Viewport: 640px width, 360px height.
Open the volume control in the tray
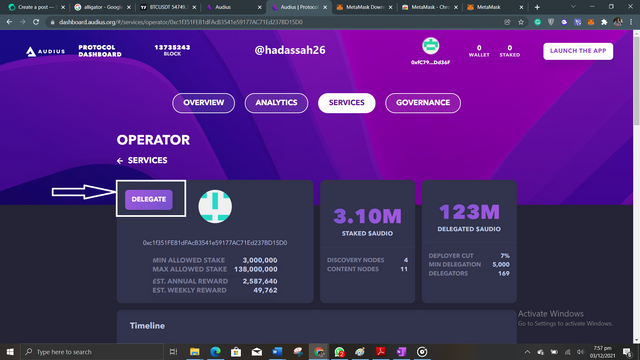click(x=580, y=352)
